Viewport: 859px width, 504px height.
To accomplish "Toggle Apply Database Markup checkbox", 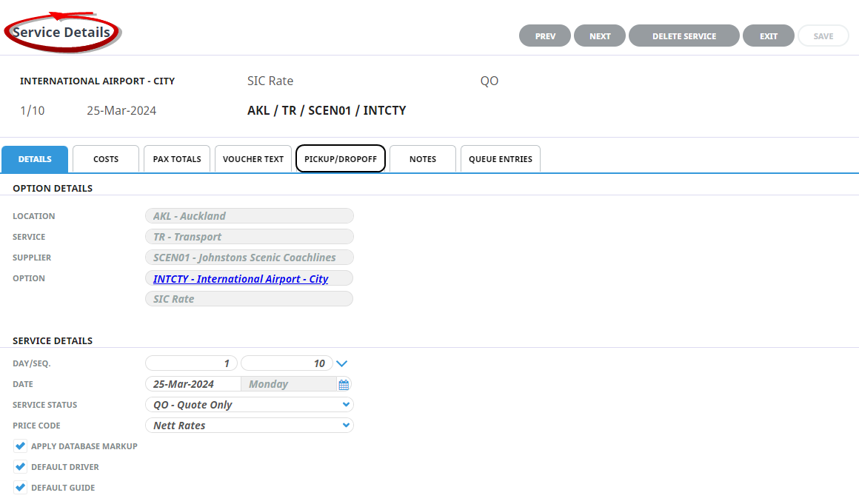I will coord(21,446).
